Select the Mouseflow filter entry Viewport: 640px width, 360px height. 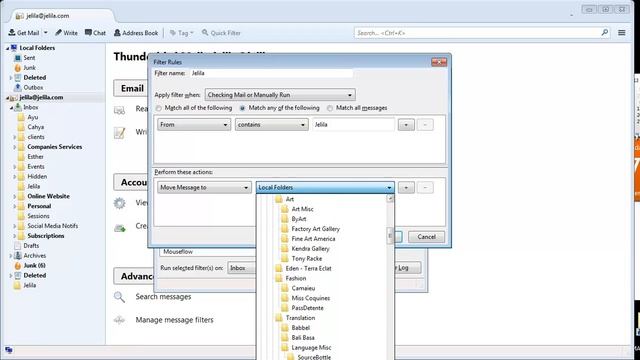[178, 252]
